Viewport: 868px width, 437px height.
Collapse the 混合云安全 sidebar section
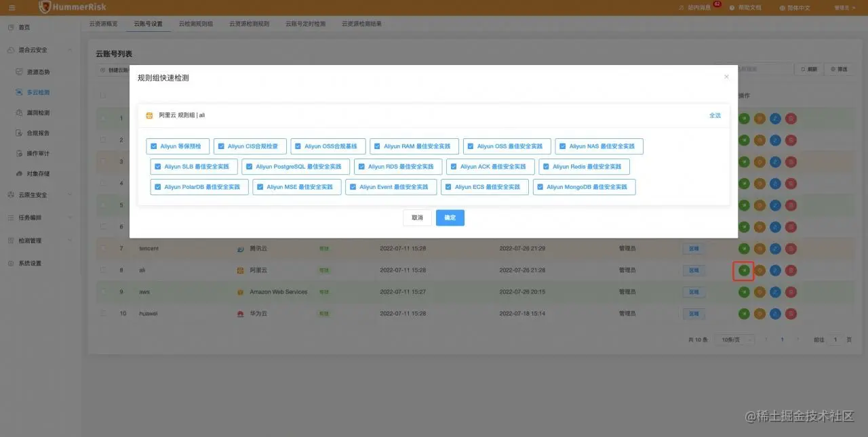tap(71, 49)
